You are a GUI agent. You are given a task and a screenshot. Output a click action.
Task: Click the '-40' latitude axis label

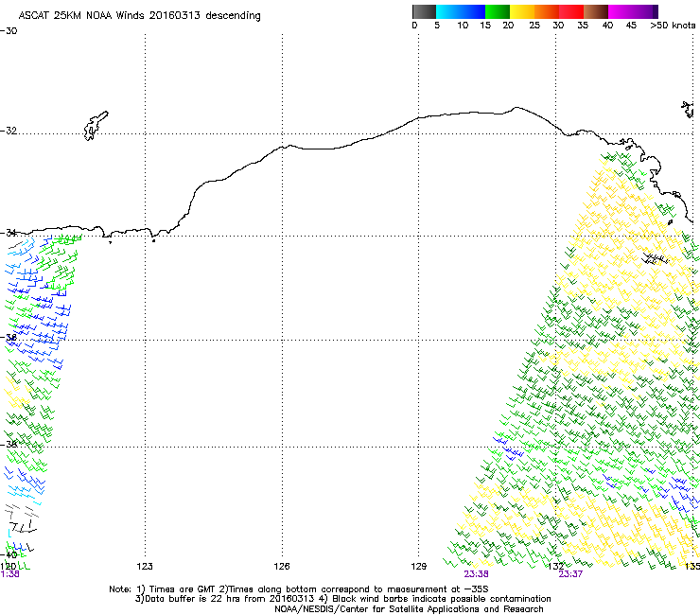coord(9,554)
